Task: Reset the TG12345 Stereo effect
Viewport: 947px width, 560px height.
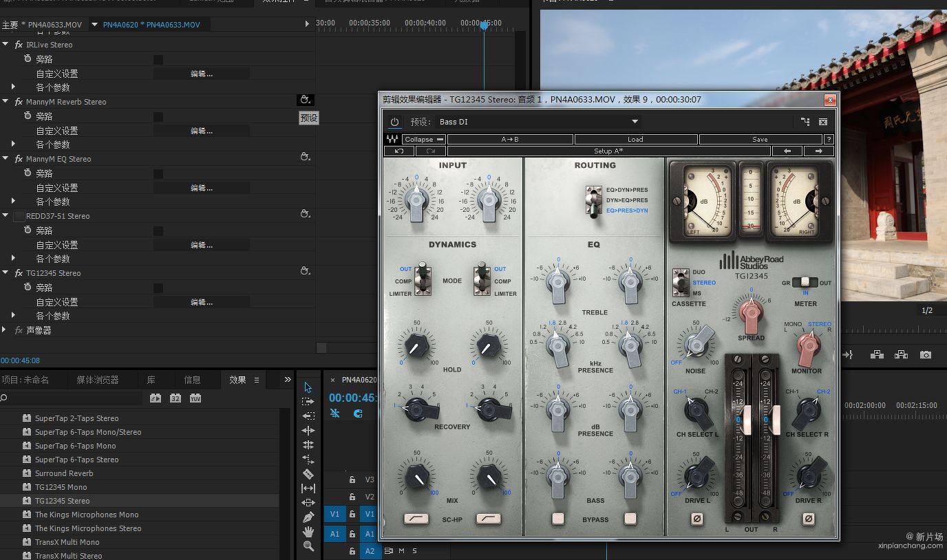Action: point(306,272)
